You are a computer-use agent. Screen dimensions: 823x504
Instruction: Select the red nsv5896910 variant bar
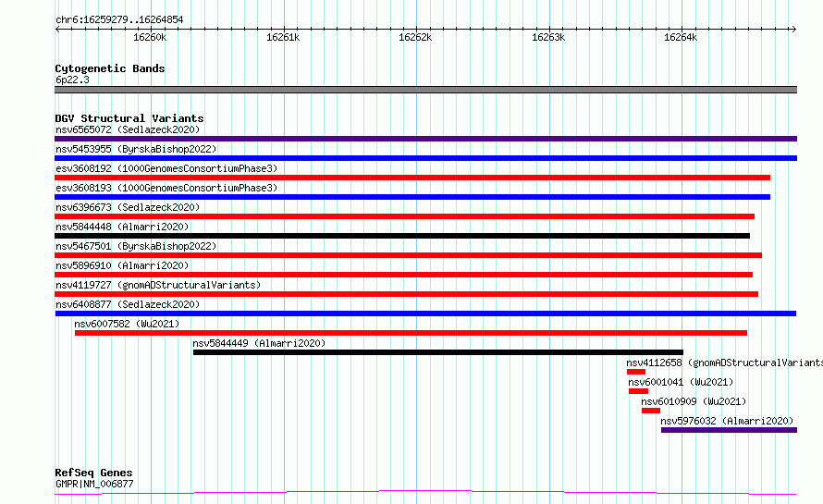point(403,275)
